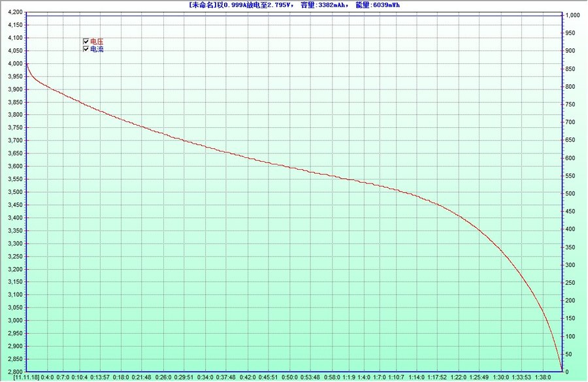
Task: Click the 1,000 label on right current axis
Action: click(x=572, y=15)
